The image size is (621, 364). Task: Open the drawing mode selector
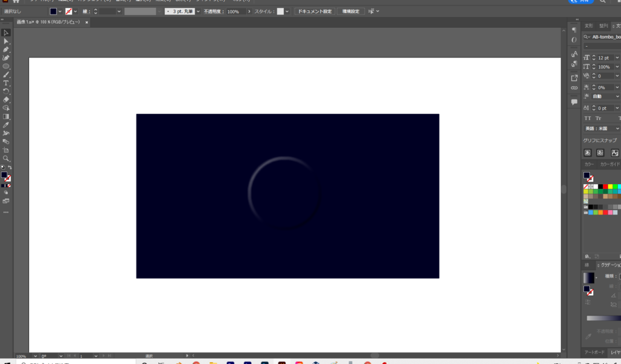(x=6, y=193)
